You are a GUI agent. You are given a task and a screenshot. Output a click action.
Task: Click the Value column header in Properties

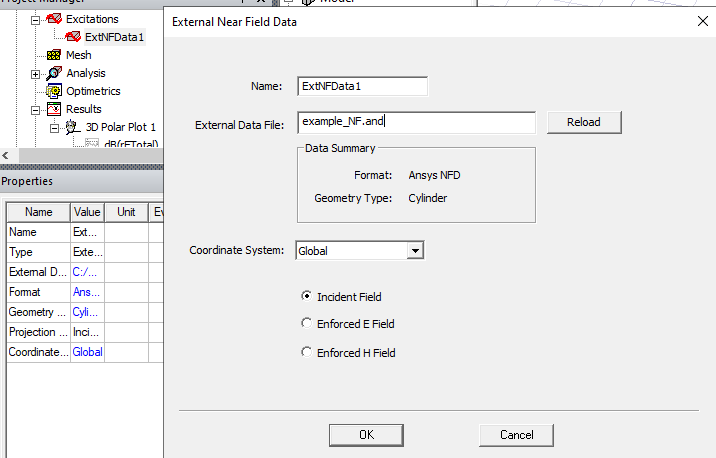tap(87, 212)
